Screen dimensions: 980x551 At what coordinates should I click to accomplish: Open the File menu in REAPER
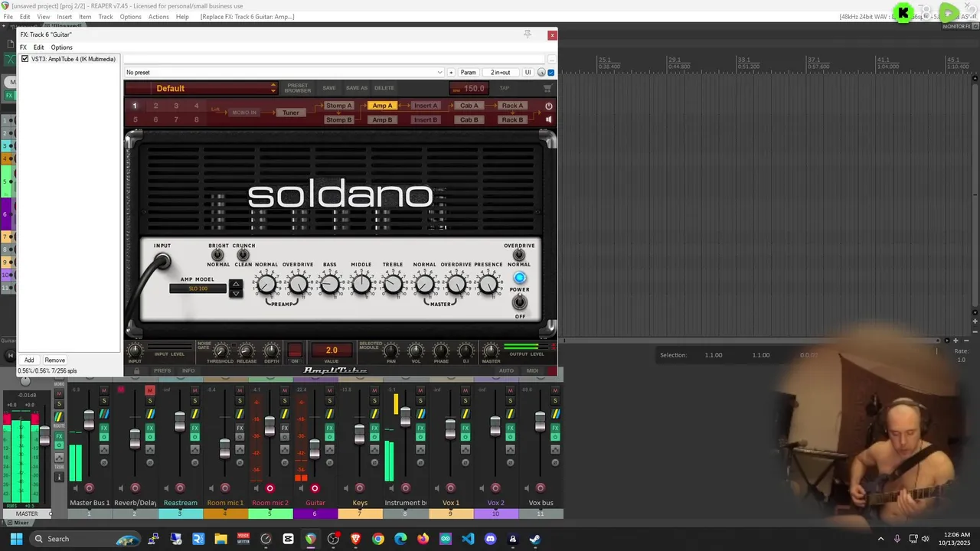(x=8, y=17)
